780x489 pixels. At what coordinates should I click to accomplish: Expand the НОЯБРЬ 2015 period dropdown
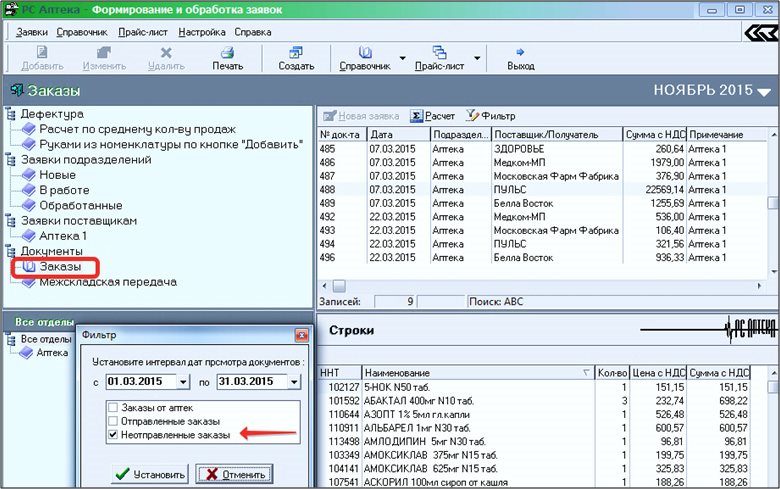coord(764,92)
